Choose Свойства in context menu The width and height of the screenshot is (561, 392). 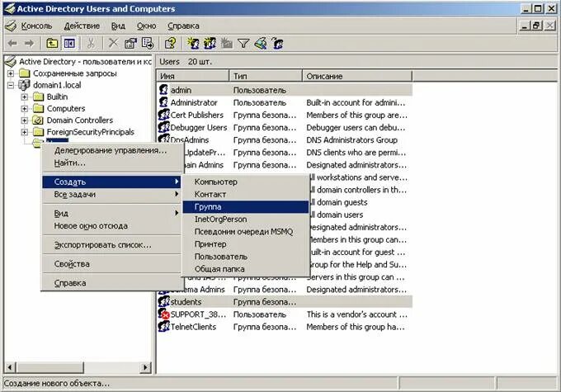[x=111, y=264]
